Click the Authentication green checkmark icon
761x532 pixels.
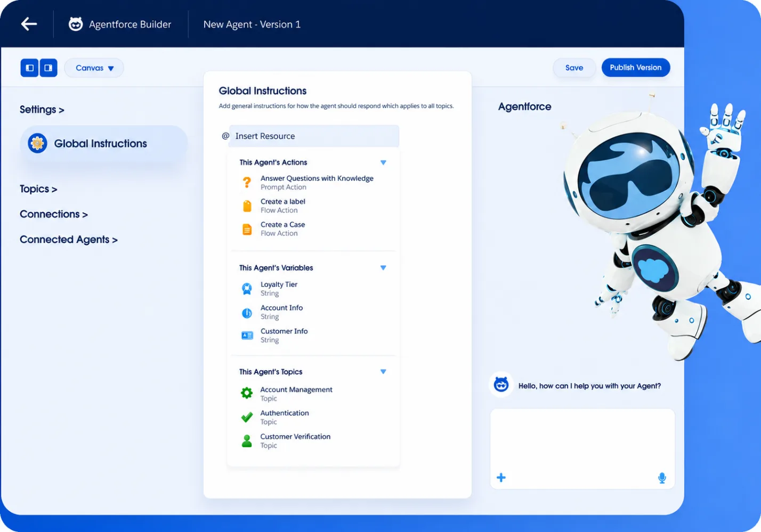pos(247,418)
